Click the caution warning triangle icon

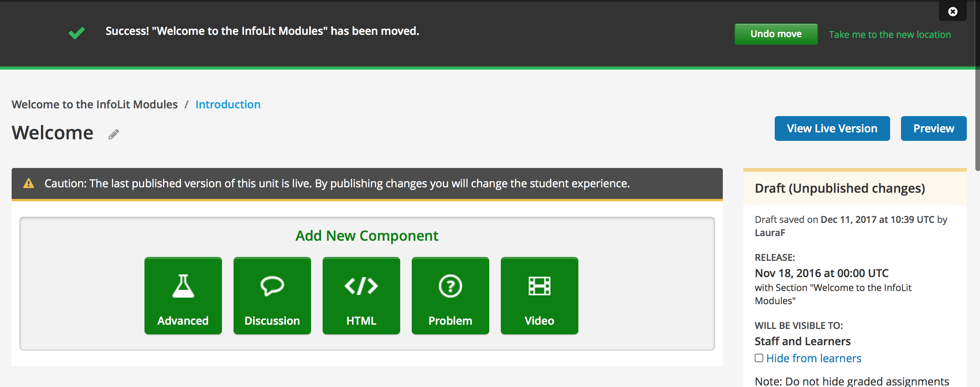29,183
